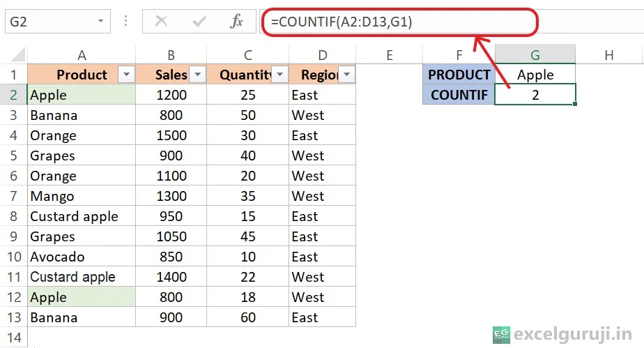Screen dimensions: 644x348
Task: Select column G header
Action: (x=535, y=54)
